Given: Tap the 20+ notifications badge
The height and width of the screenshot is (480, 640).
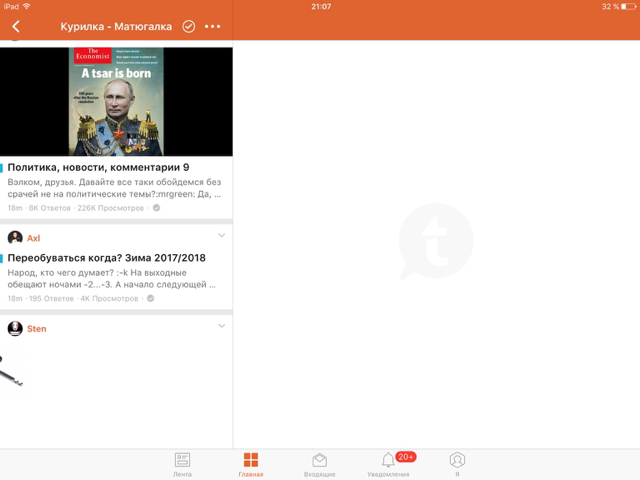Looking at the screenshot, I should pyautogui.click(x=406, y=457).
